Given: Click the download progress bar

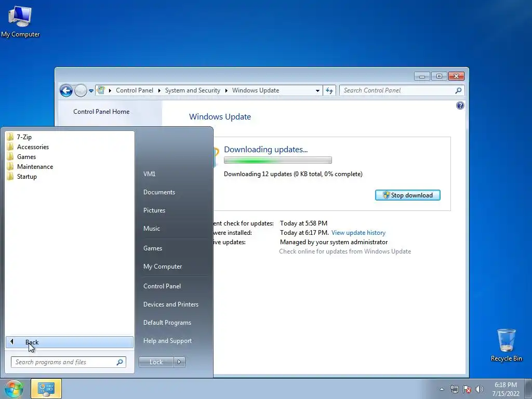Looking at the screenshot, I should [278, 160].
